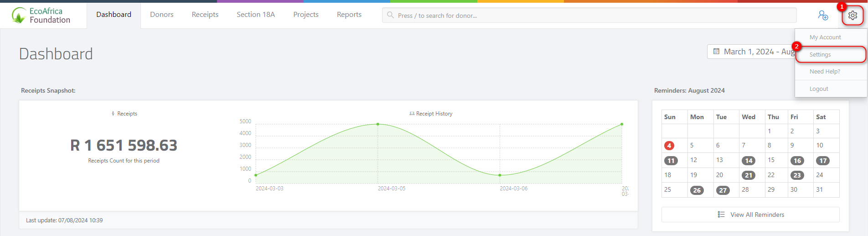Open the Projects tab
The height and width of the screenshot is (236, 868).
(x=306, y=15)
